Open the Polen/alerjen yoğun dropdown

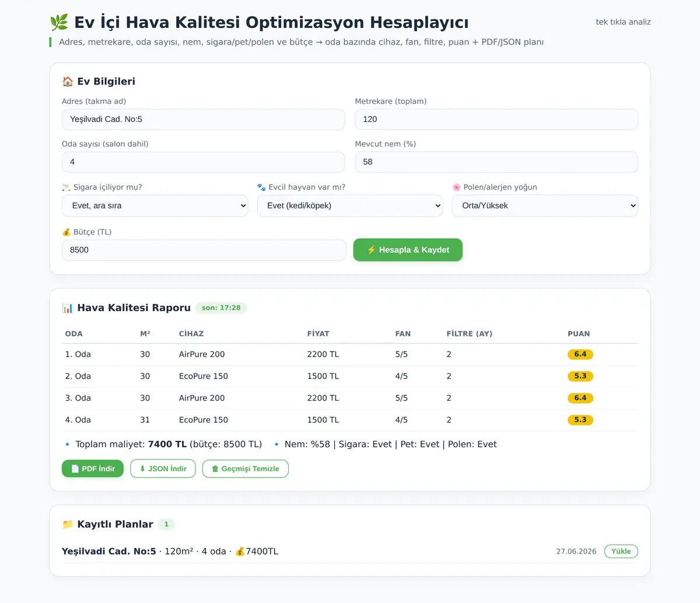545,206
